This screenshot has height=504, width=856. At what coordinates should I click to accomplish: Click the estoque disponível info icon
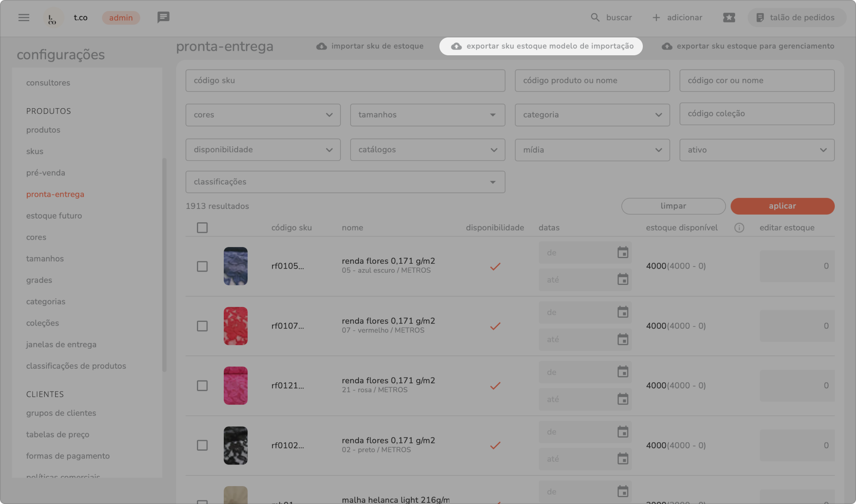click(x=739, y=228)
